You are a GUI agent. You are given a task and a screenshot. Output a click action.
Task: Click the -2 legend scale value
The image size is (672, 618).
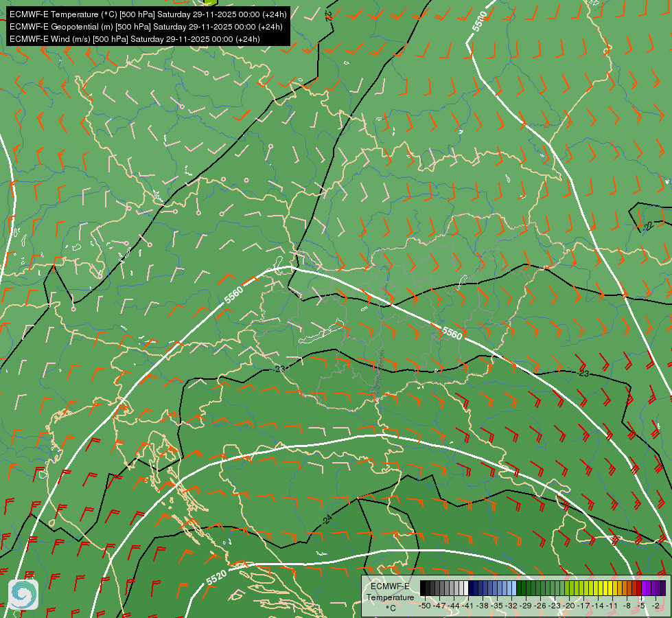click(x=656, y=606)
